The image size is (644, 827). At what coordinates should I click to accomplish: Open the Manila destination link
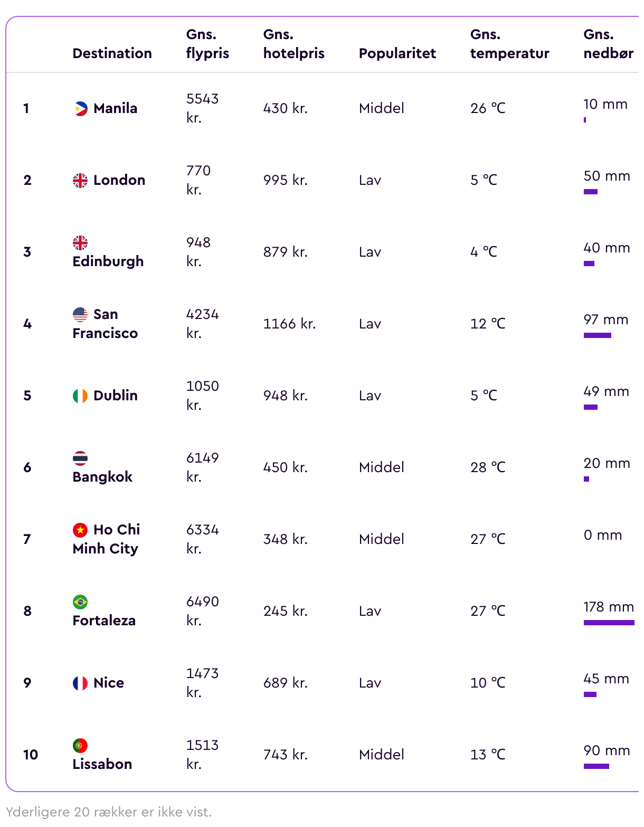click(115, 108)
